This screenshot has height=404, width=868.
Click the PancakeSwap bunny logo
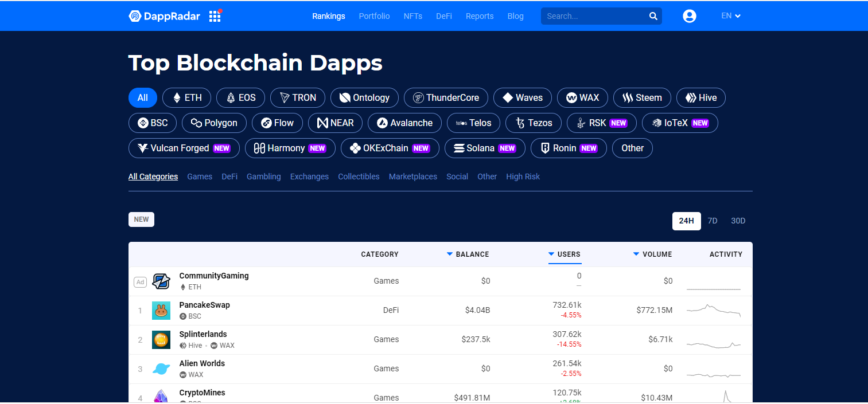tap(161, 311)
